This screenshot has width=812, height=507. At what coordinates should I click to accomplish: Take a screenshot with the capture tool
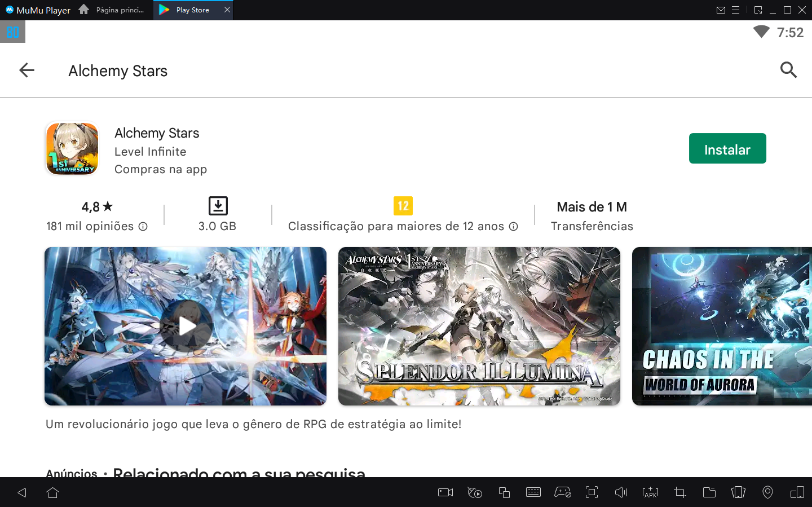pos(592,492)
